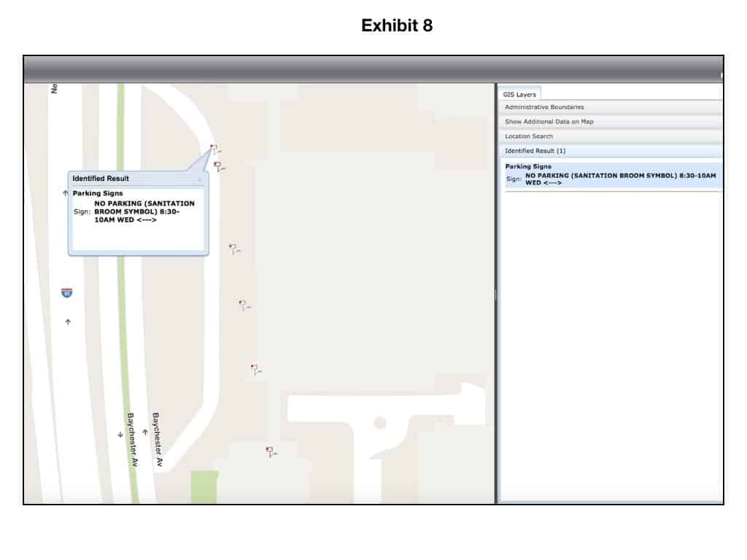The height and width of the screenshot is (560, 747).
Task: Expand the Administrative Boundaries section
Action: (x=611, y=107)
